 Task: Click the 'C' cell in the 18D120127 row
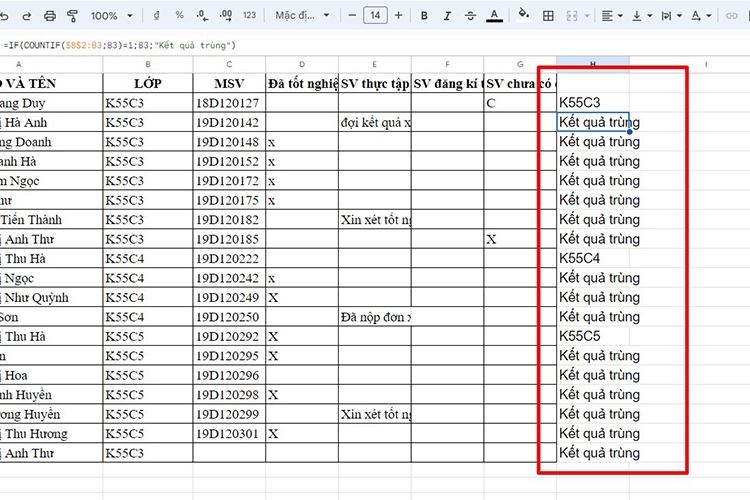point(520,103)
